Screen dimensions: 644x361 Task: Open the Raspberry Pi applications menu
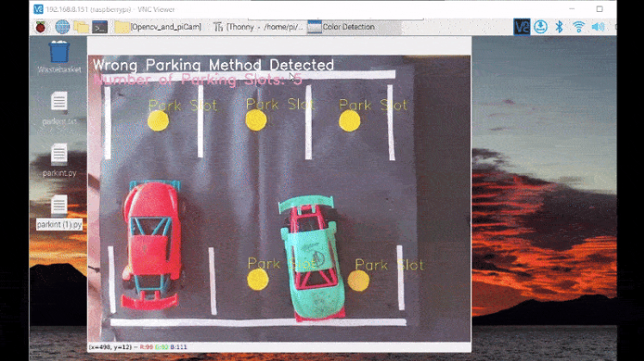click(x=40, y=27)
